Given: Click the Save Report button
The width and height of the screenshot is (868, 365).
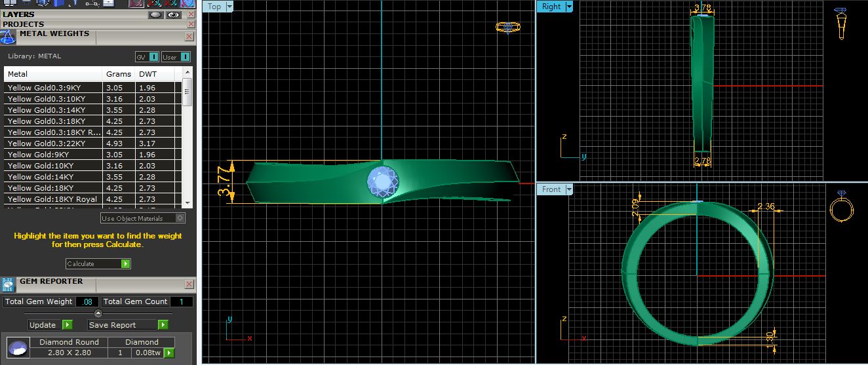Looking at the screenshot, I should [128, 325].
